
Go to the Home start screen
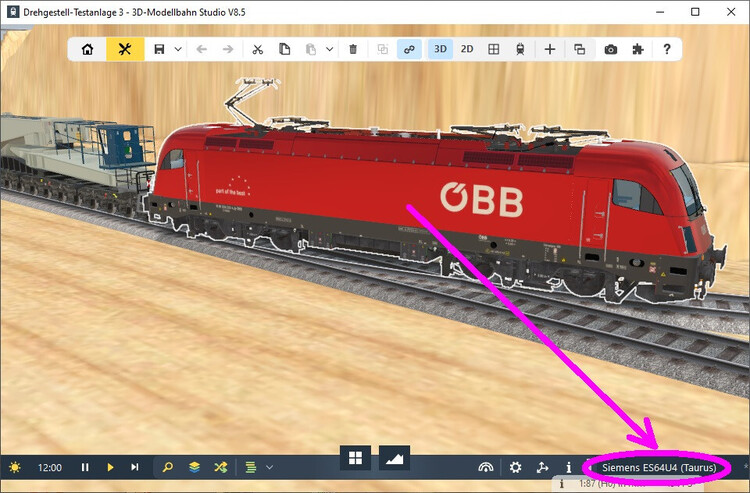88,49
